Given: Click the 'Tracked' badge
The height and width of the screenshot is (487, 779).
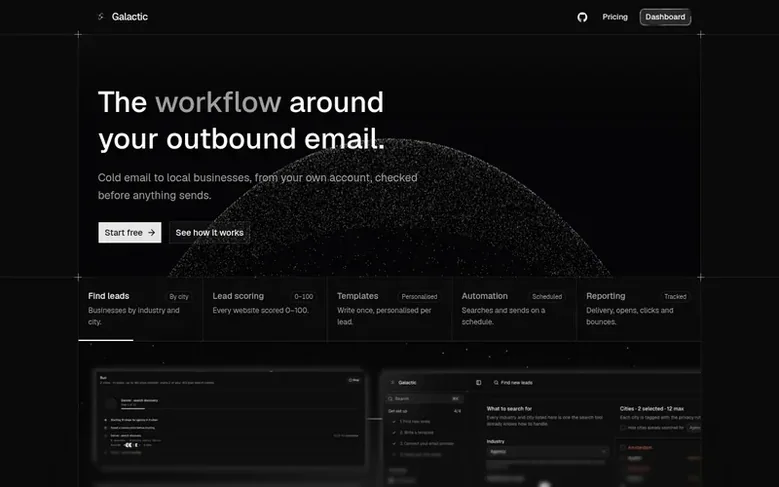Looking at the screenshot, I should point(675,297).
